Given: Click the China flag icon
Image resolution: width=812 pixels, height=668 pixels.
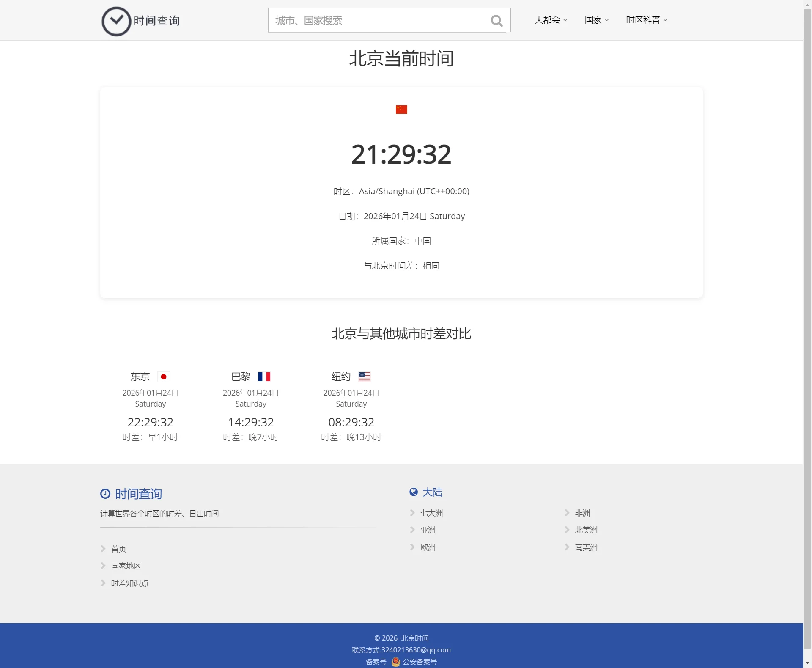Looking at the screenshot, I should click(401, 110).
